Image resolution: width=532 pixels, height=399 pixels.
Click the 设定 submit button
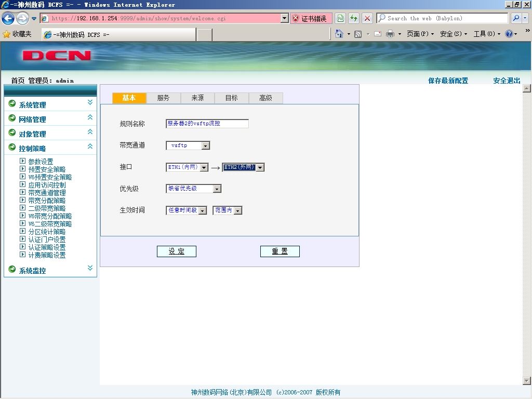click(x=177, y=251)
